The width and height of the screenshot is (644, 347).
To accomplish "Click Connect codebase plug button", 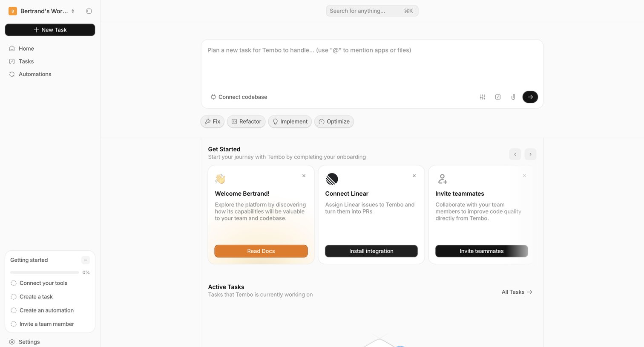I will pos(239,97).
